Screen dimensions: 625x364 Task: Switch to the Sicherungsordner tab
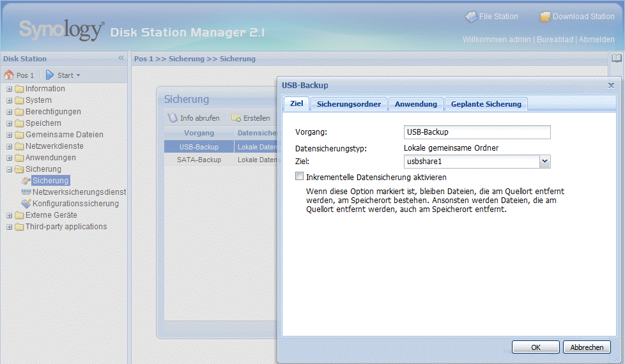tap(349, 104)
